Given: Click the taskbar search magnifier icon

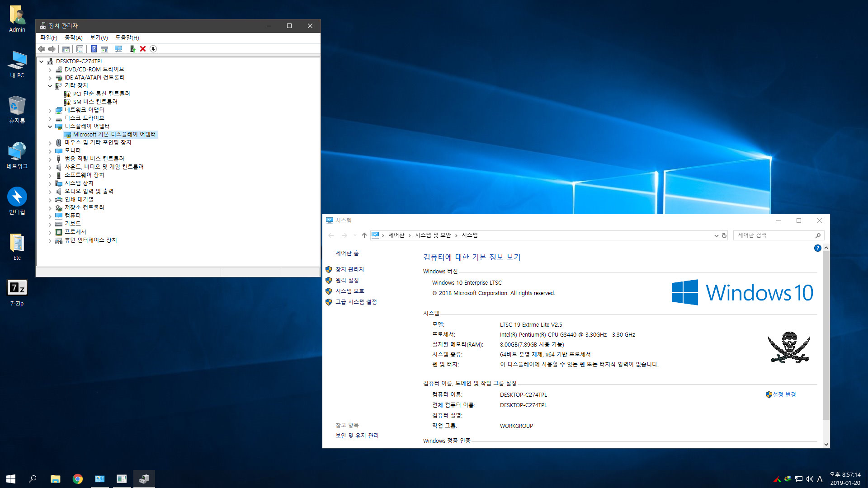Looking at the screenshot, I should (33, 479).
